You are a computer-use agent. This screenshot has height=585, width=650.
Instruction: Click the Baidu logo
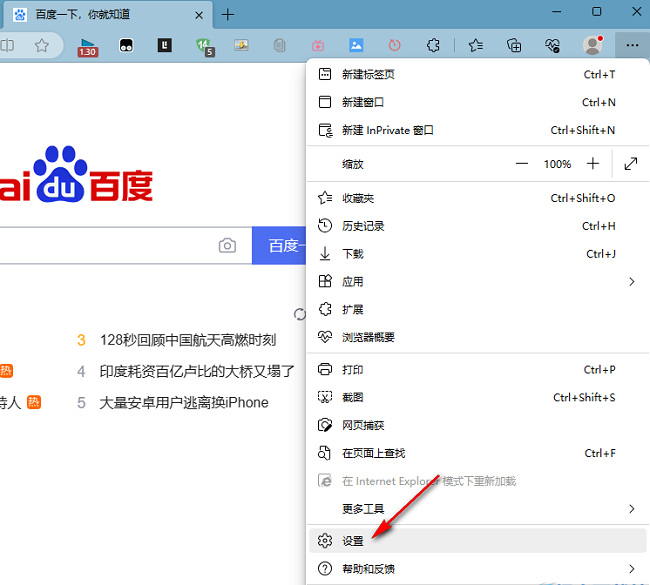click(76, 174)
